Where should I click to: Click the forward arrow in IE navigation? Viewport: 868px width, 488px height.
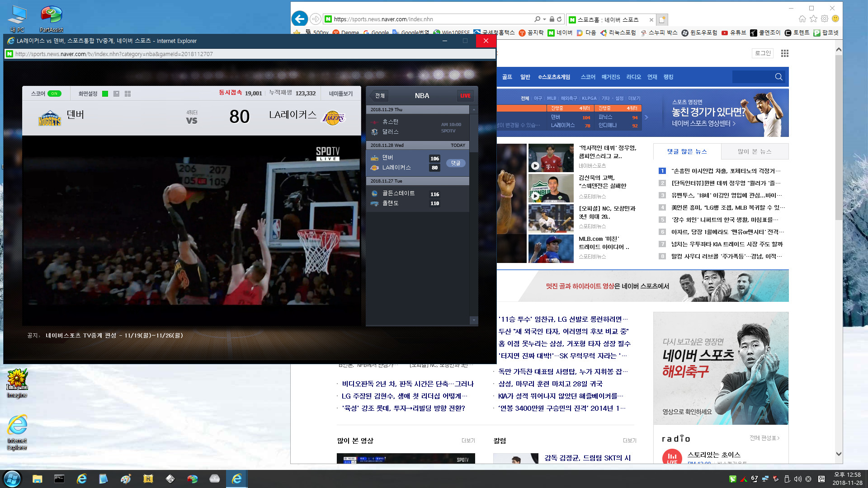coord(316,19)
